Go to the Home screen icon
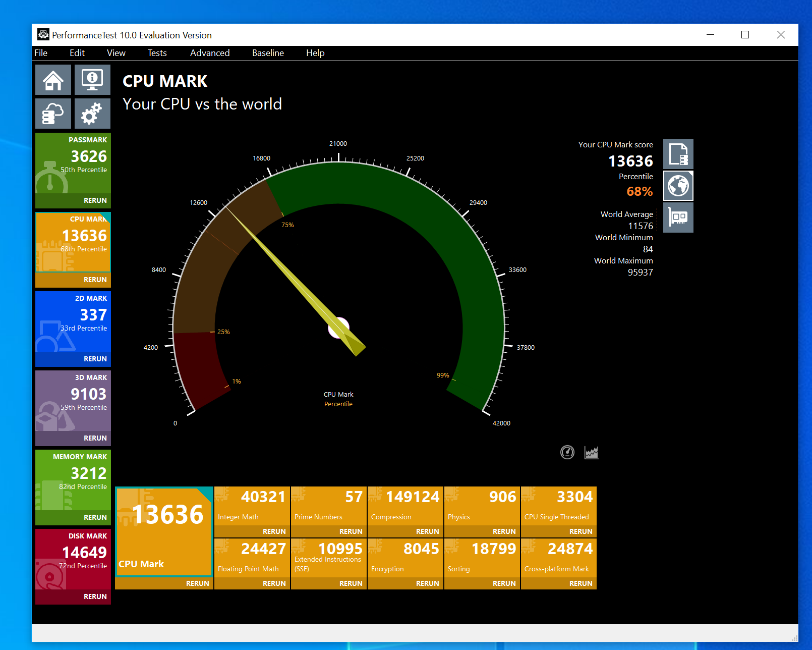 53,80
